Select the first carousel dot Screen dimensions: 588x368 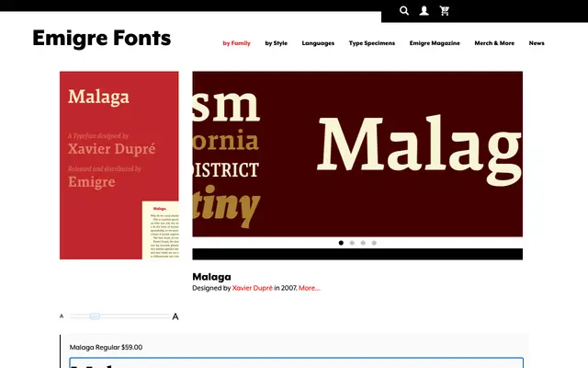341,243
